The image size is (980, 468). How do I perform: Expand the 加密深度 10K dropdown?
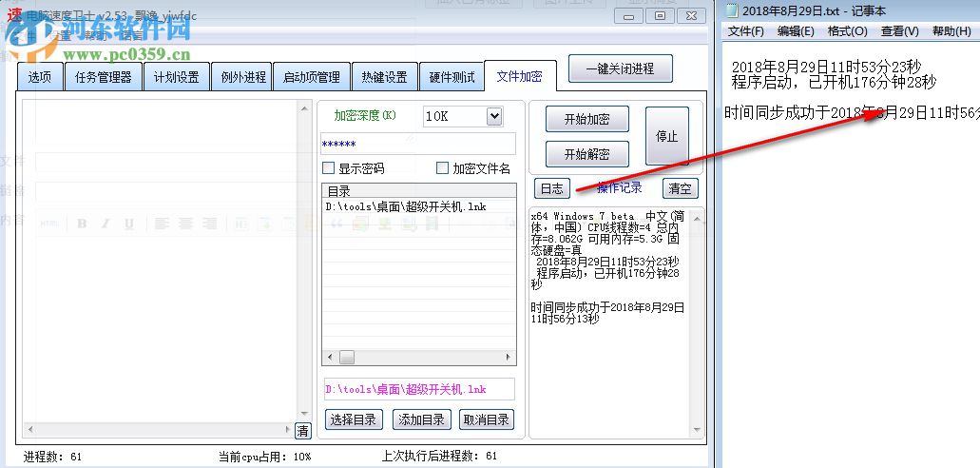point(493,116)
